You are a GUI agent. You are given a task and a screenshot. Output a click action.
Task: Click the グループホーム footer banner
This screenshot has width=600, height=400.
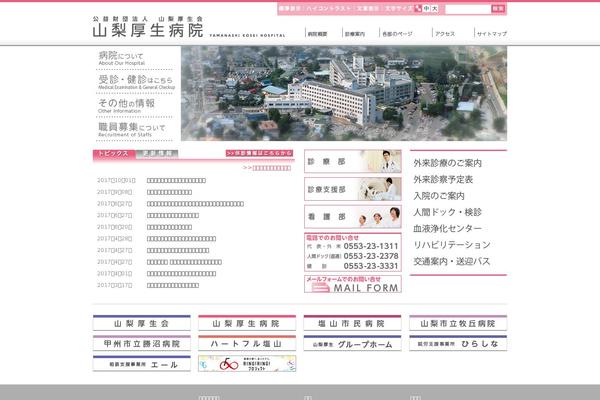coord(352,343)
